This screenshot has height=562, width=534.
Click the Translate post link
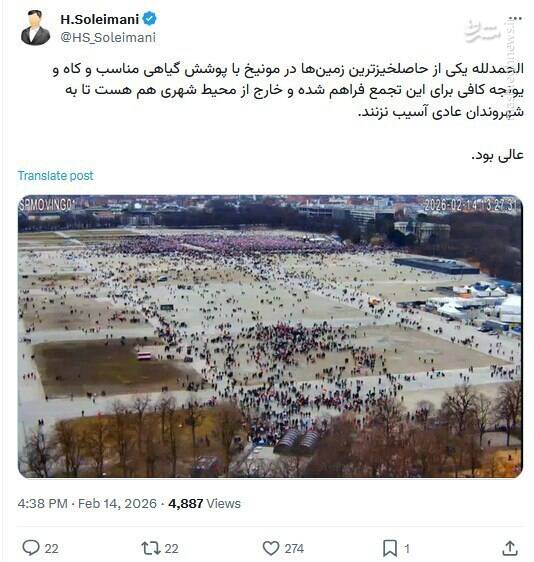[x=56, y=176]
